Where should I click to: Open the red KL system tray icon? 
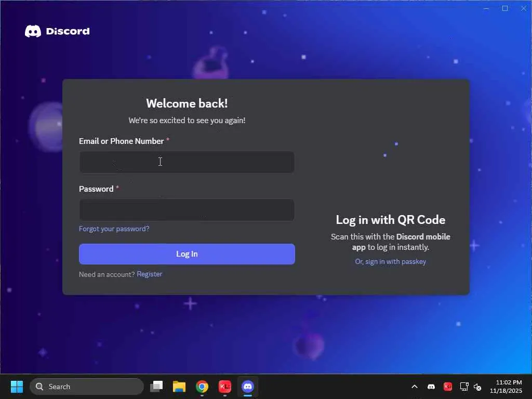pyautogui.click(x=447, y=387)
